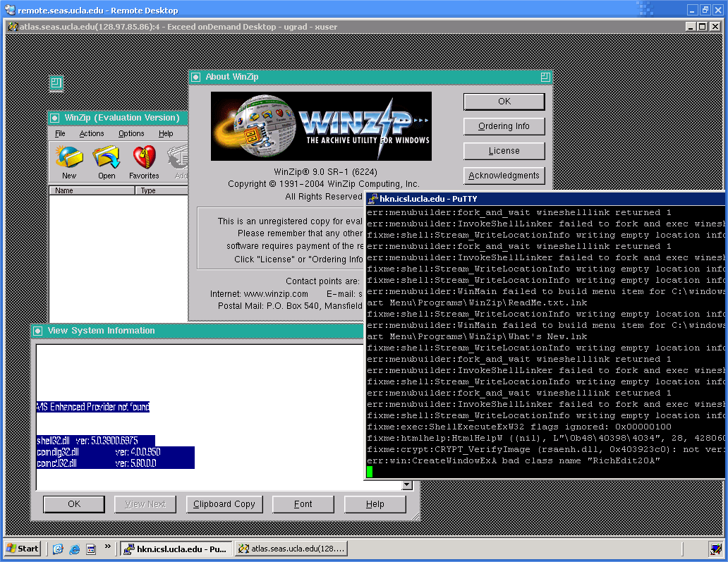This screenshot has height=562, width=728.
Task: Maximize the Exceed onDemand Desktop window
Action: click(703, 27)
